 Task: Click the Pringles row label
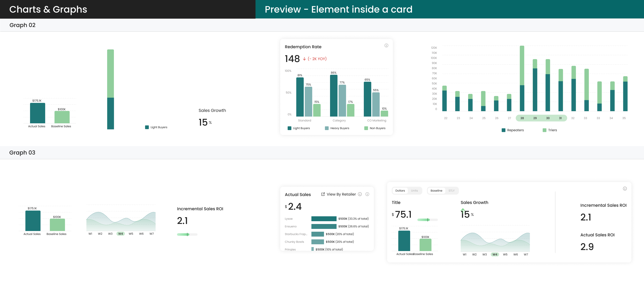290,249
